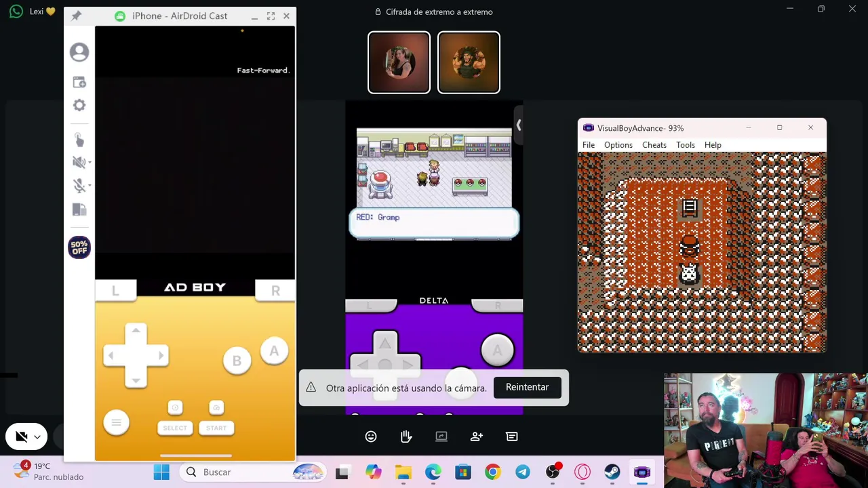
Task: Click the warning triangle icon in camera notice
Action: tap(311, 387)
